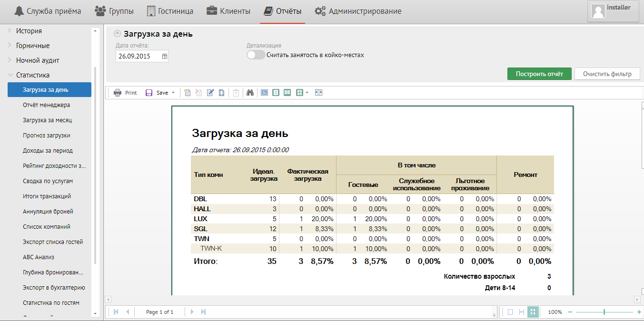
Task: Click the single page view icon
Action: click(x=276, y=93)
